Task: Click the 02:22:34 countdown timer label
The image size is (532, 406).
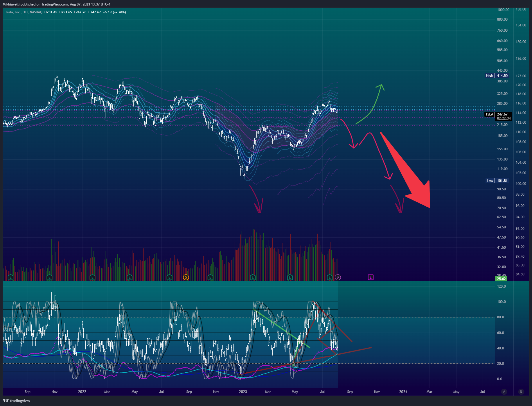Action: coord(504,118)
